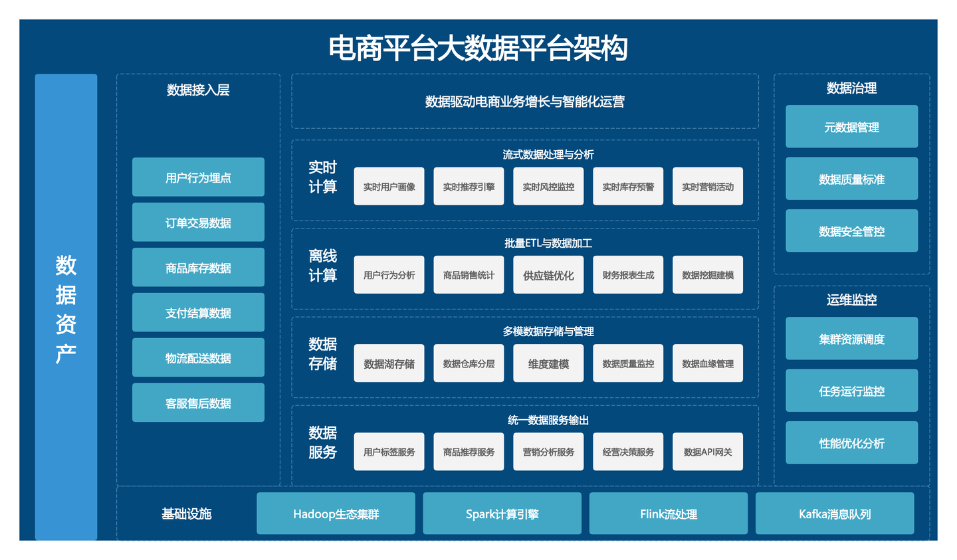Select the 数据API网关 box
The height and width of the screenshot is (560, 957).
pyautogui.click(x=708, y=452)
